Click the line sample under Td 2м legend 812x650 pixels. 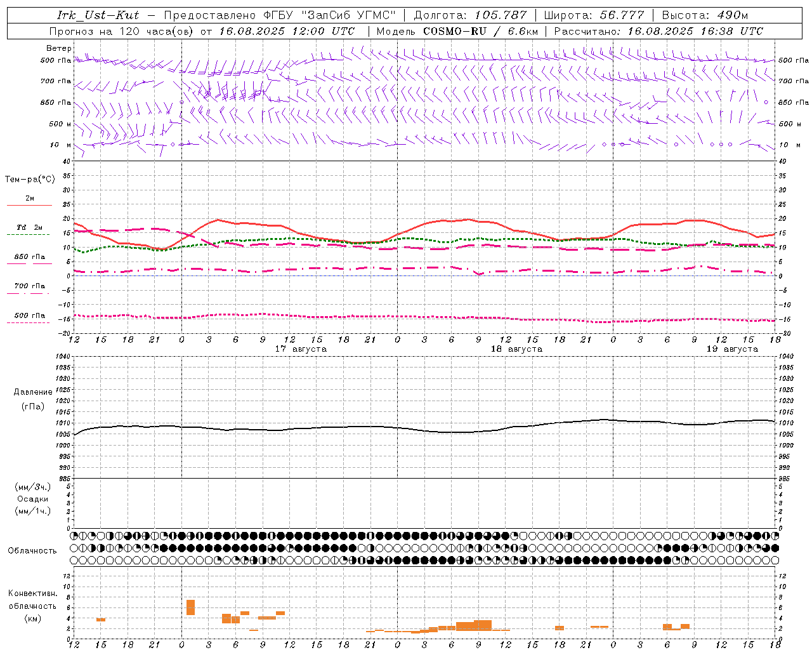pyautogui.click(x=29, y=235)
